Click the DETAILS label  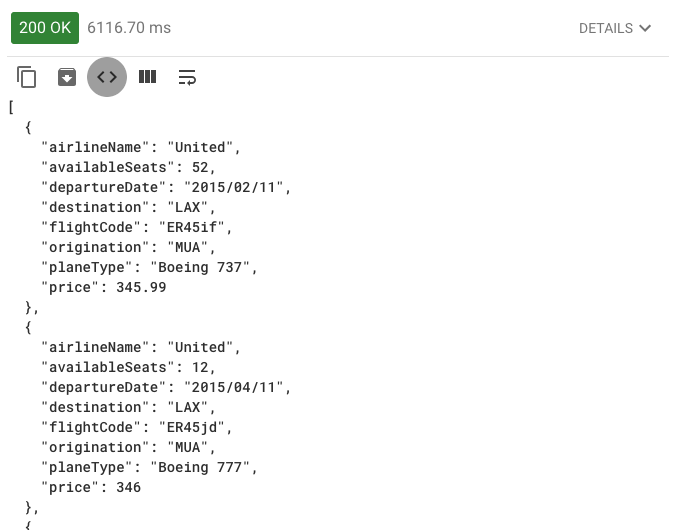[x=606, y=29]
